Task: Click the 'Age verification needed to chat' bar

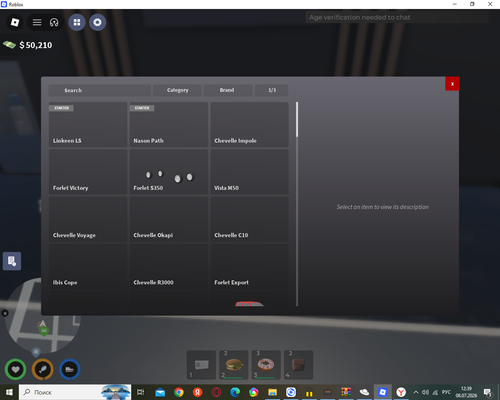Action: point(397,17)
